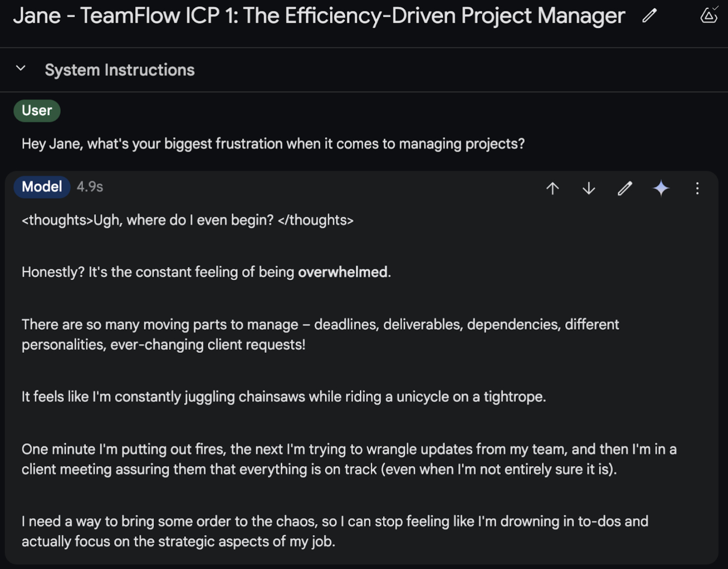Open the three-dot more options menu
728x569 pixels.
click(x=697, y=188)
